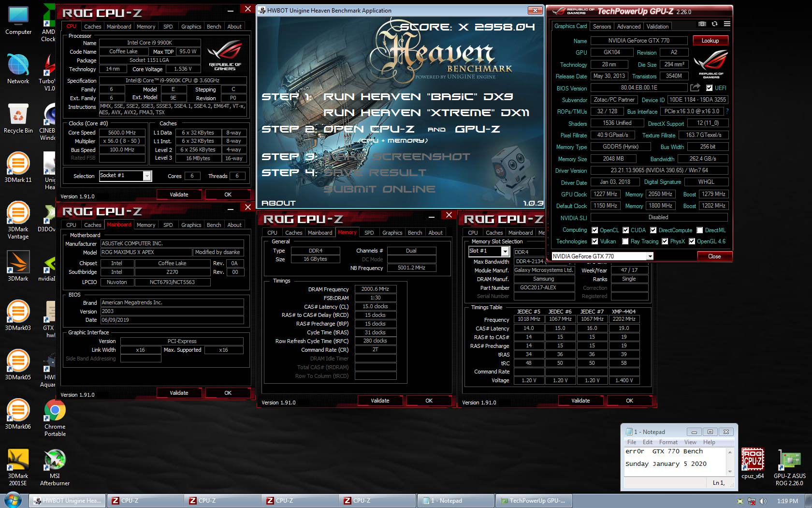The image size is (812, 508).
Task: Click About in Heaven Benchmark window
Action: tap(278, 203)
